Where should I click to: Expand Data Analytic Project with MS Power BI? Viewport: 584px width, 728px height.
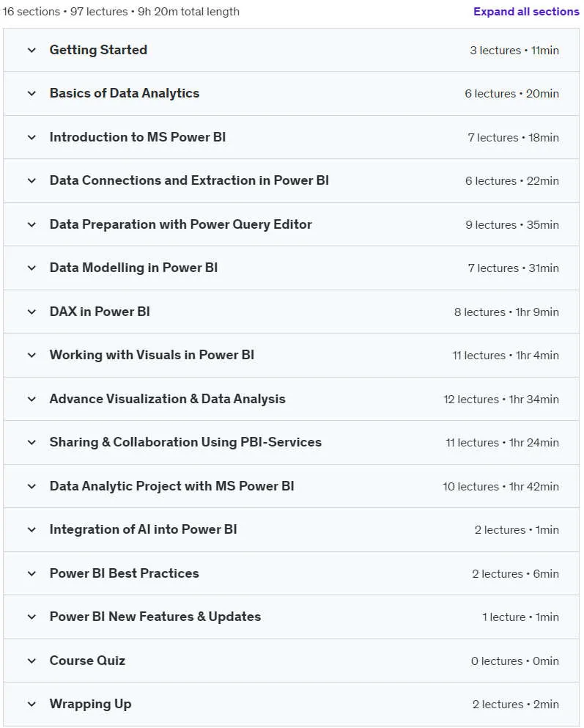[x=171, y=486]
